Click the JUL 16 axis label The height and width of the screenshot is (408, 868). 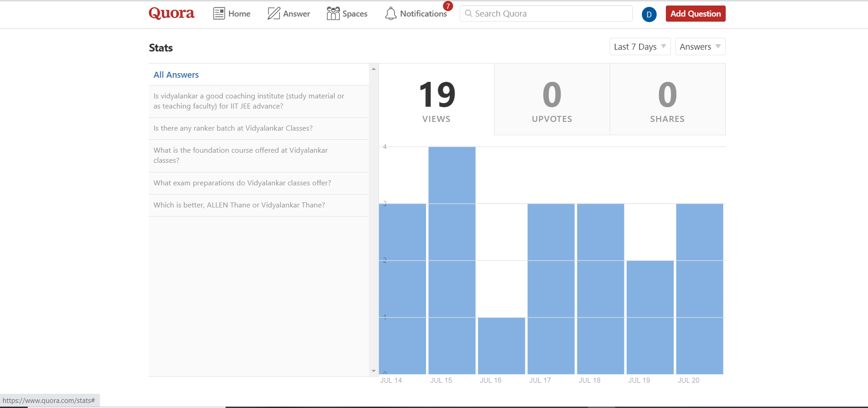pos(490,380)
